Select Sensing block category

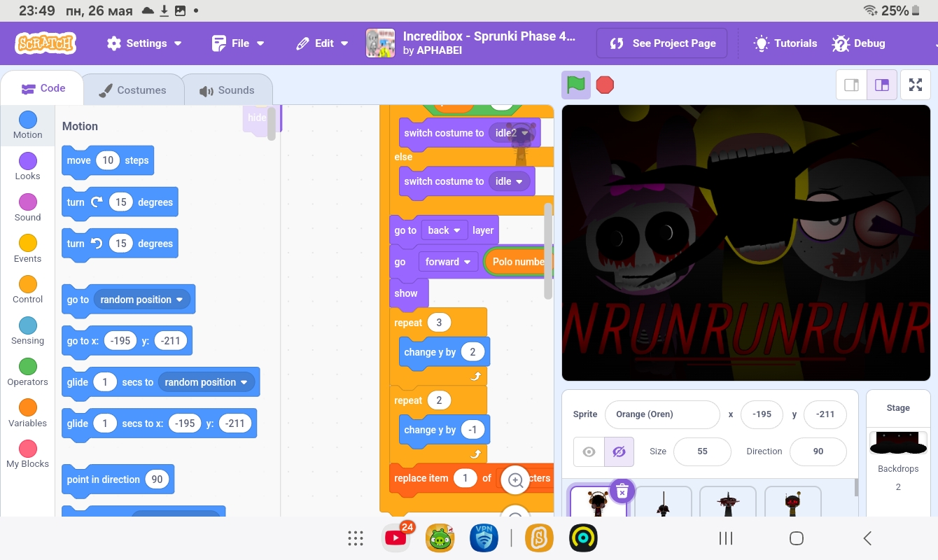pos(28,331)
